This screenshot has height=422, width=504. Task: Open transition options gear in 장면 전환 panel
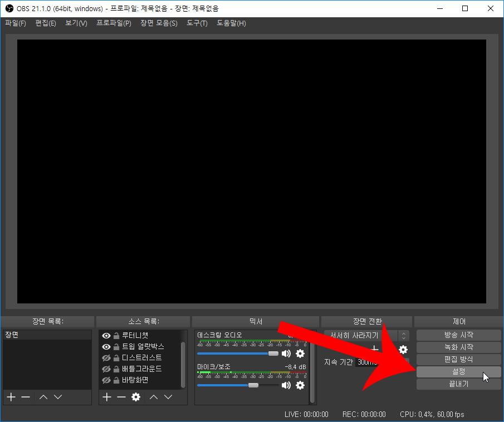click(x=403, y=350)
